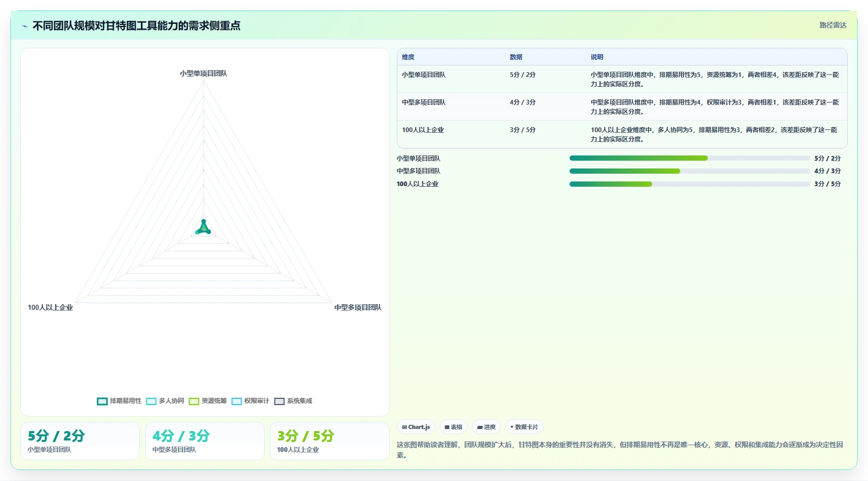The height and width of the screenshot is (481, 868).
Task: Click the radar data cluster at chart center
Action: pyautogui.click(x=203, y=228)
